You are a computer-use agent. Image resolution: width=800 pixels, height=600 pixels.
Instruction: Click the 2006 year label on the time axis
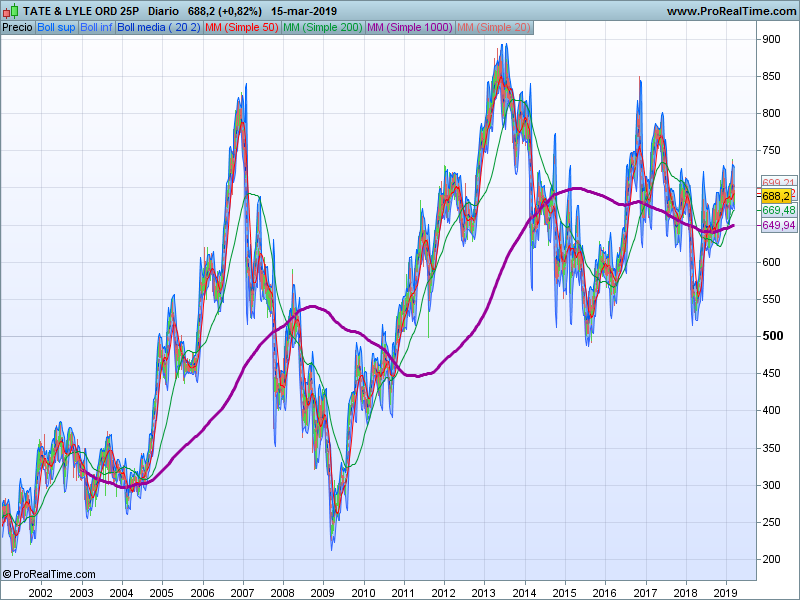click(202, 593)
